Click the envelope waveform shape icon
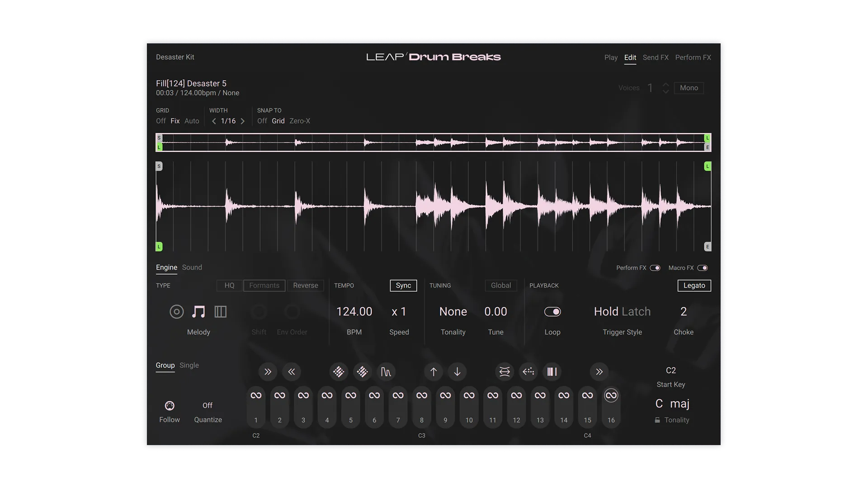 click(x=386, y=372)
